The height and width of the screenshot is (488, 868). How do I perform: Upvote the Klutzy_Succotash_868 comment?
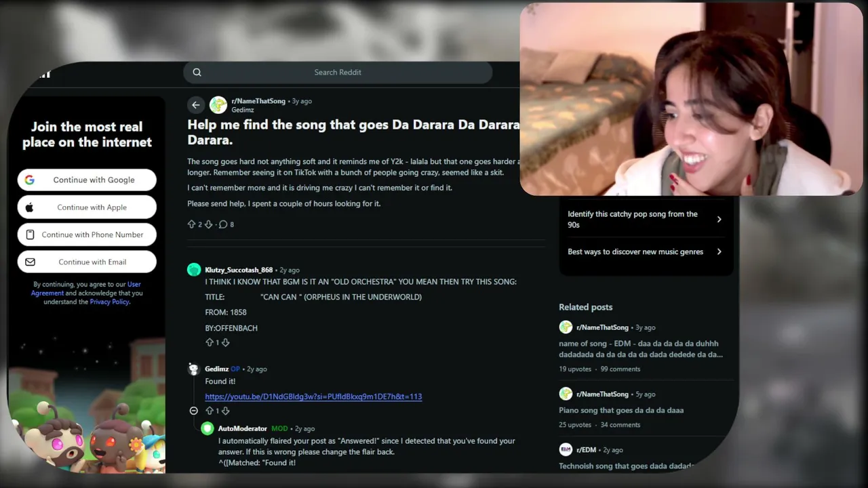210,343
